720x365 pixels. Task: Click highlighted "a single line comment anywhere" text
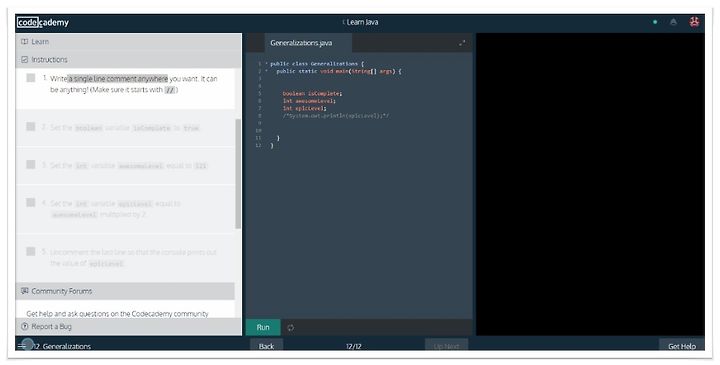point(118,79)
